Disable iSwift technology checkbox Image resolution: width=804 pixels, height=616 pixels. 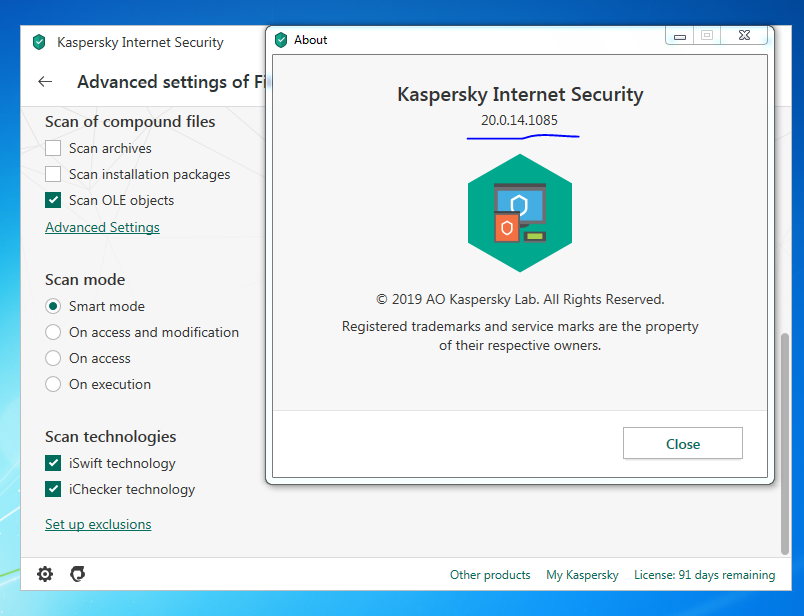click(53, 463)
